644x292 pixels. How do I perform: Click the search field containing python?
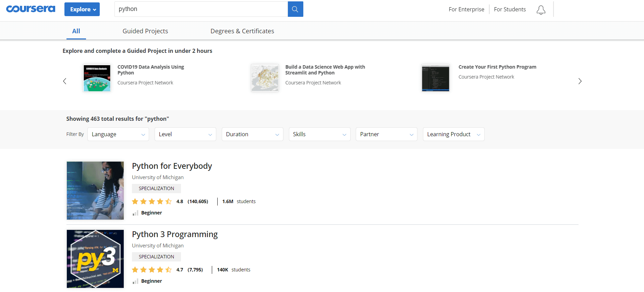(201, 9)
